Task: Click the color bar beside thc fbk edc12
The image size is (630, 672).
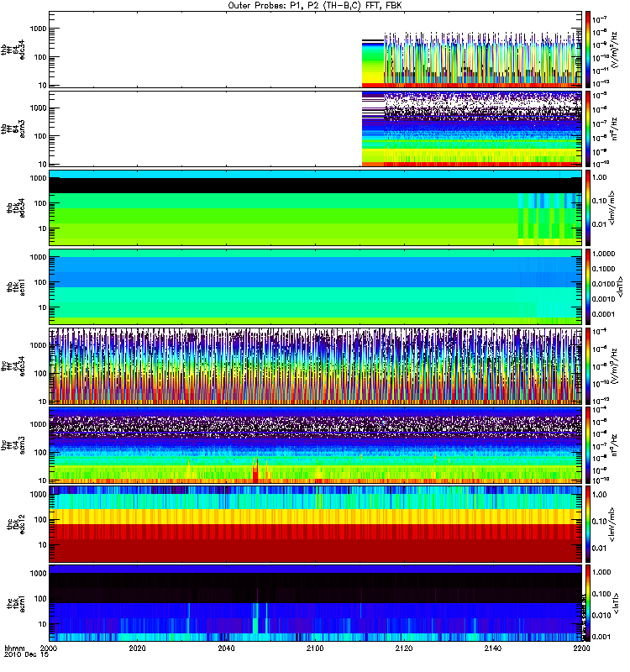Action: pyautogui.click(x=588, y=523)
